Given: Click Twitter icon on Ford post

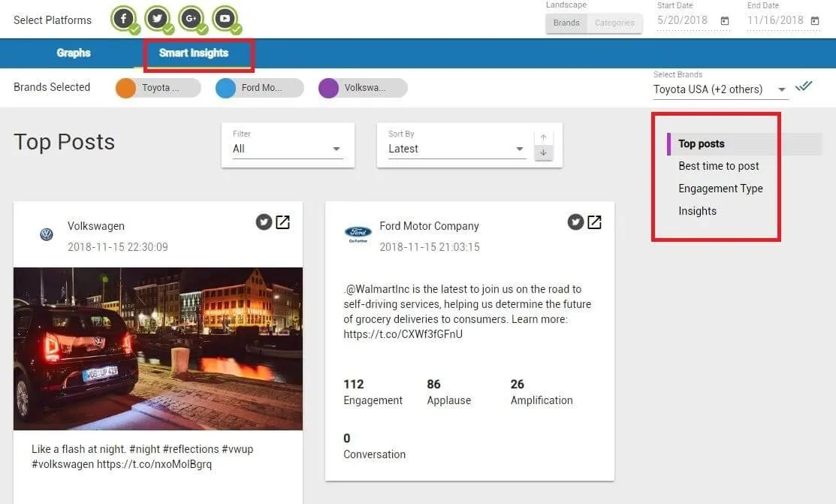Looking at the screenshot, I should (x=575, y=222).
